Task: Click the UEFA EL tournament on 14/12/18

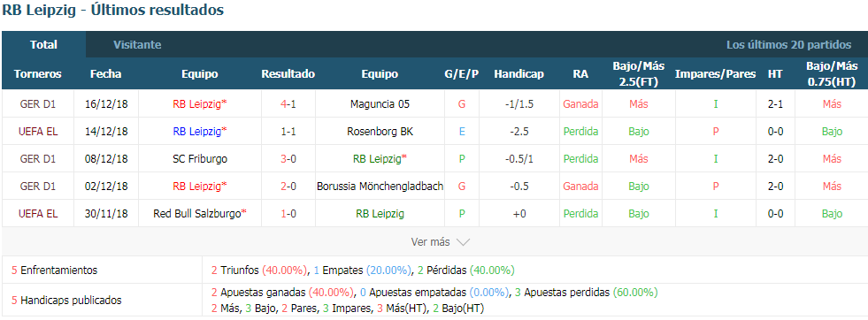Action: click(38, 132)
